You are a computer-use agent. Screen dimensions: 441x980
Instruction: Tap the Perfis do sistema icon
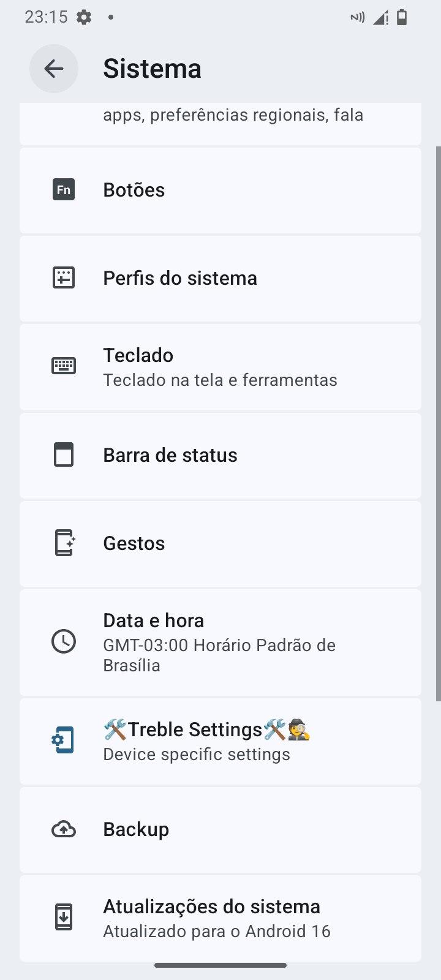64,278
